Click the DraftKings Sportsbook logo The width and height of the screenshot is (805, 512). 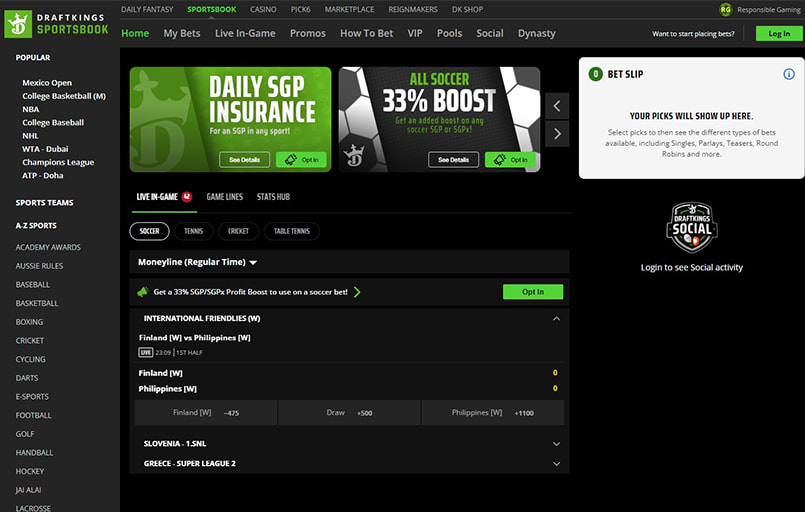pos(56,24)
